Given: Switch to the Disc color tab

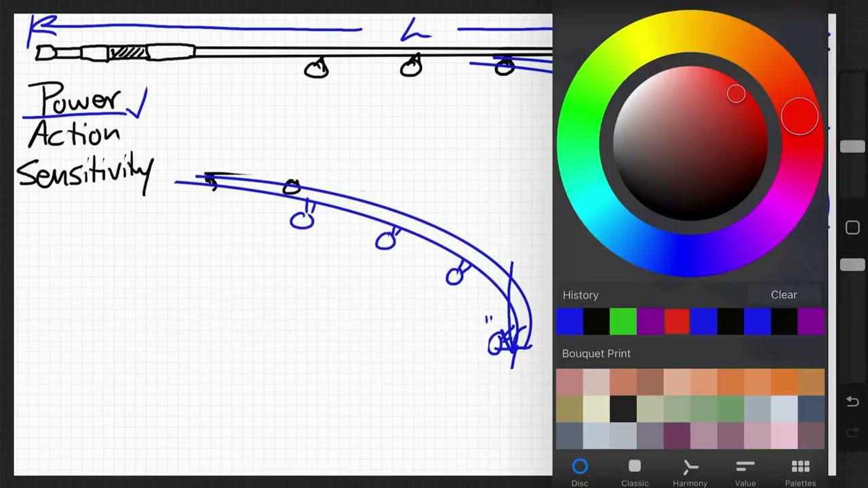Looking at the screenshot, I should tap(580, 472).
